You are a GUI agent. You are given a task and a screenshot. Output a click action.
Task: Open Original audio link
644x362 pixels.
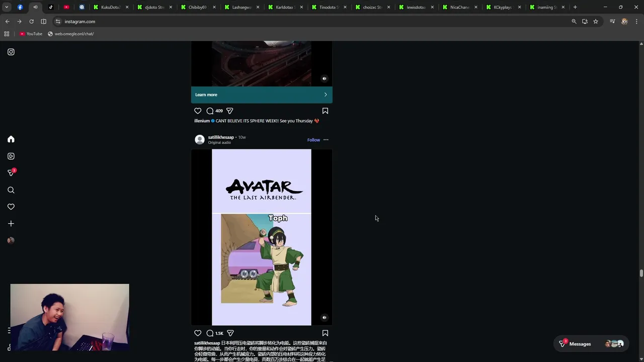click(219, 143)
